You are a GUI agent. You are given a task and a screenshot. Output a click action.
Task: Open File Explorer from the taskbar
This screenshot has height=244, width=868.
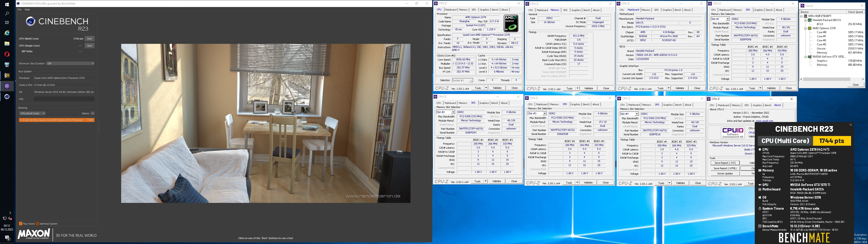7,43
